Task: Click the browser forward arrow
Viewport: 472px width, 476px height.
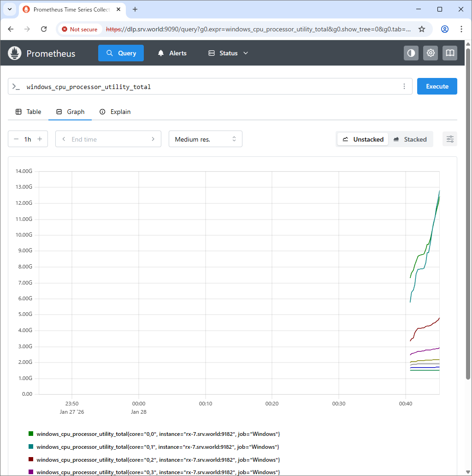Action: 27,29
